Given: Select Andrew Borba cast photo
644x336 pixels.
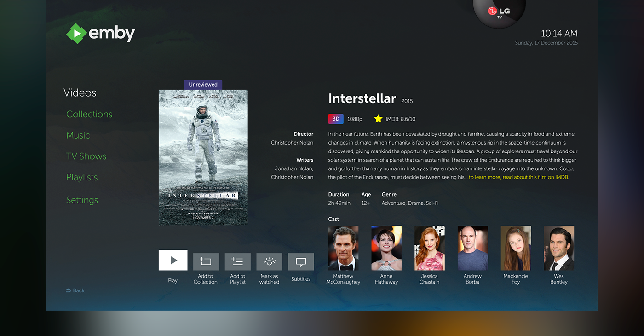Looking at the screenshot, I should point(473,248).
